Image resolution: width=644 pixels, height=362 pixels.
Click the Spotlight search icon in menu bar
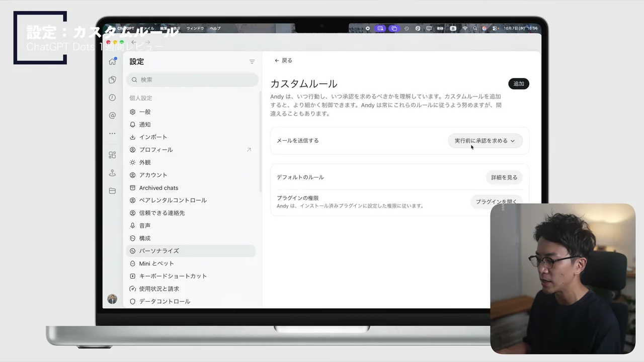(x=475, y=28)
